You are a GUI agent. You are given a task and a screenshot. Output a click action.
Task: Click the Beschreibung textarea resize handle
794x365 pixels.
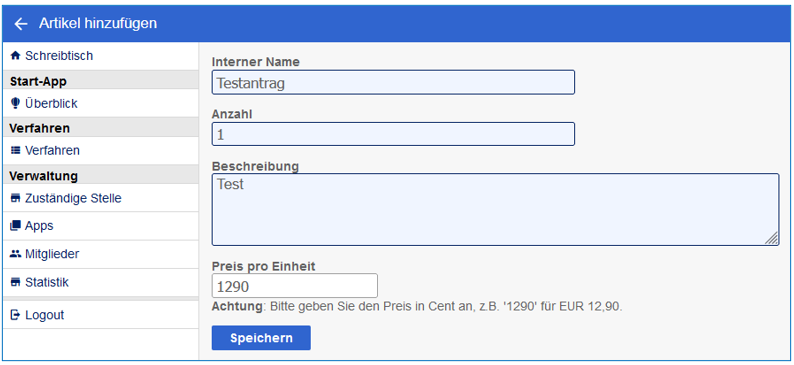772,238
